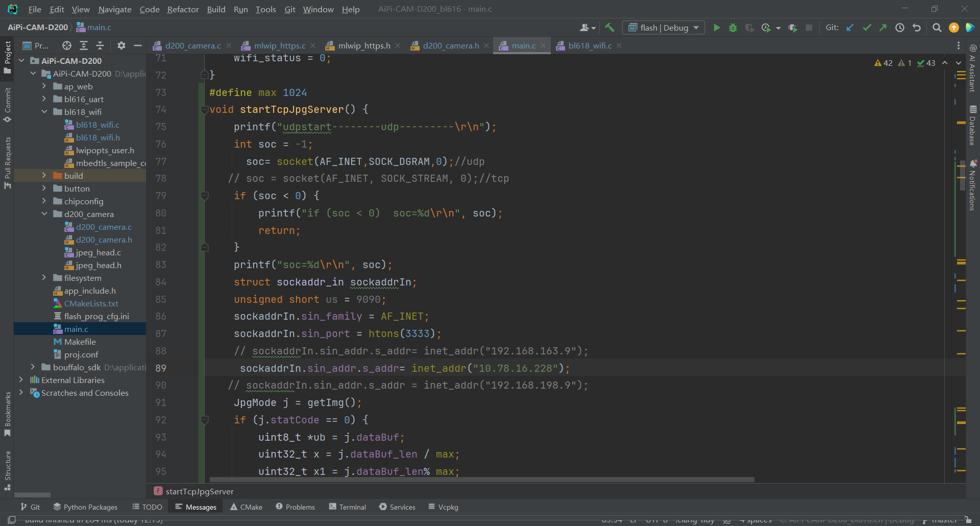Expand the build folder

[x=44, y=176]
